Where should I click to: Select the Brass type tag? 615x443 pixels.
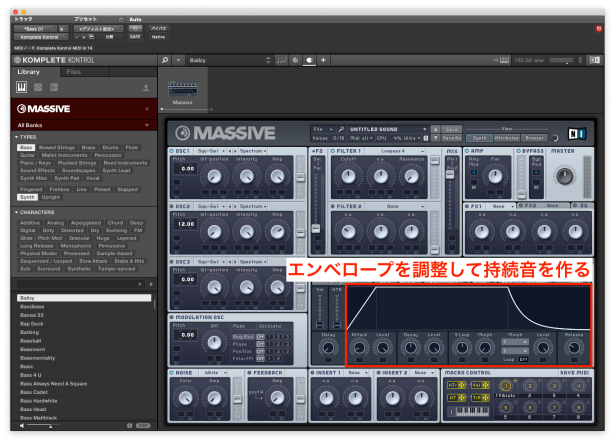point(90,147)
